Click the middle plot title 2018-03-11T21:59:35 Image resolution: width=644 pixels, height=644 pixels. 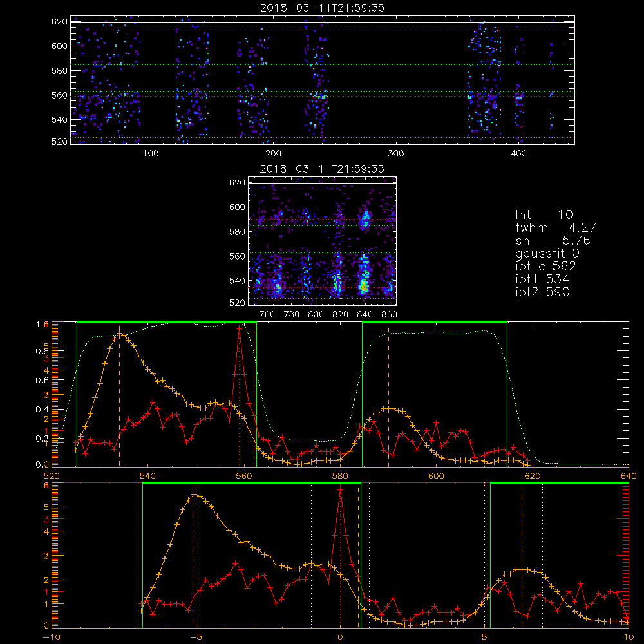(x=323, y=169)
